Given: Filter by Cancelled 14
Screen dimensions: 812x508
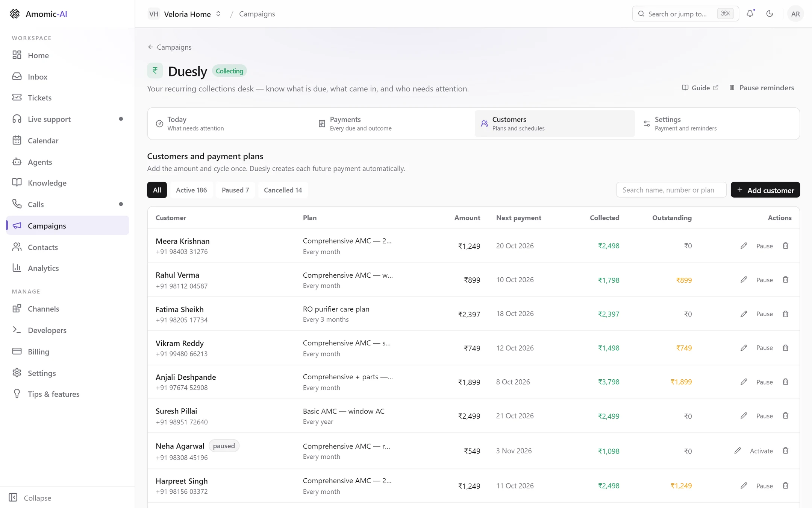Looking at the screenshot, I should [x=283, y=190].
